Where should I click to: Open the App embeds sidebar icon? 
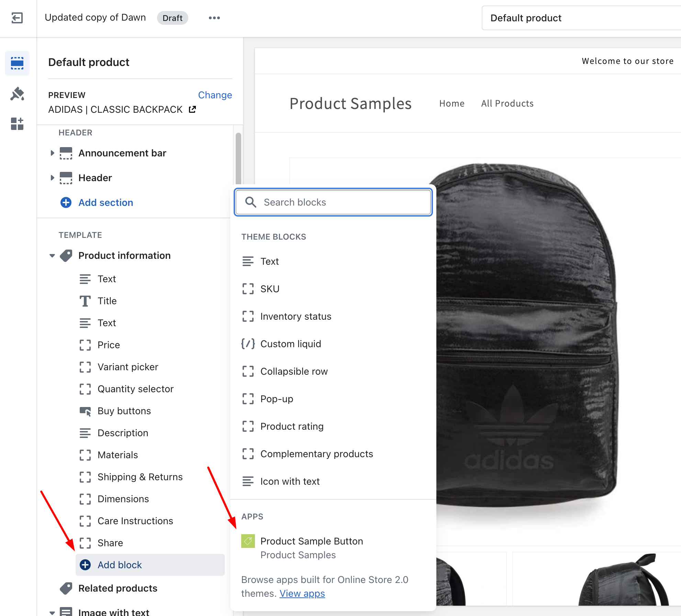pyautogui.click(x=17, y=124)
